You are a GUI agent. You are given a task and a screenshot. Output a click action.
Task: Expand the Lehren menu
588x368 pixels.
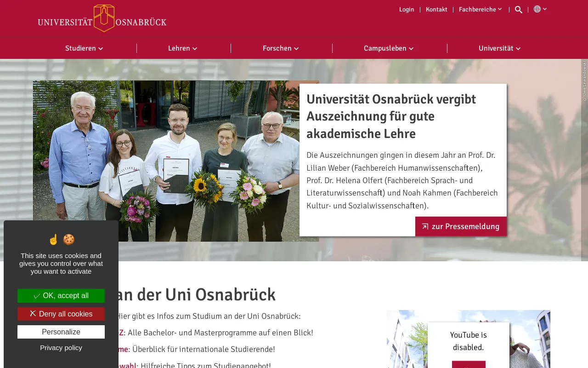183,48
